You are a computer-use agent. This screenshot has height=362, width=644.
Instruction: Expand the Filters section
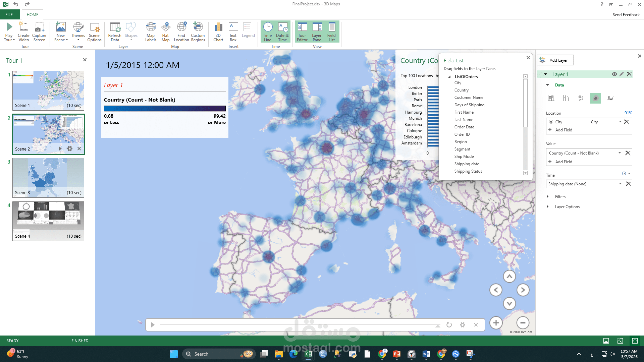pyautogui.click(x=548, y=197)
